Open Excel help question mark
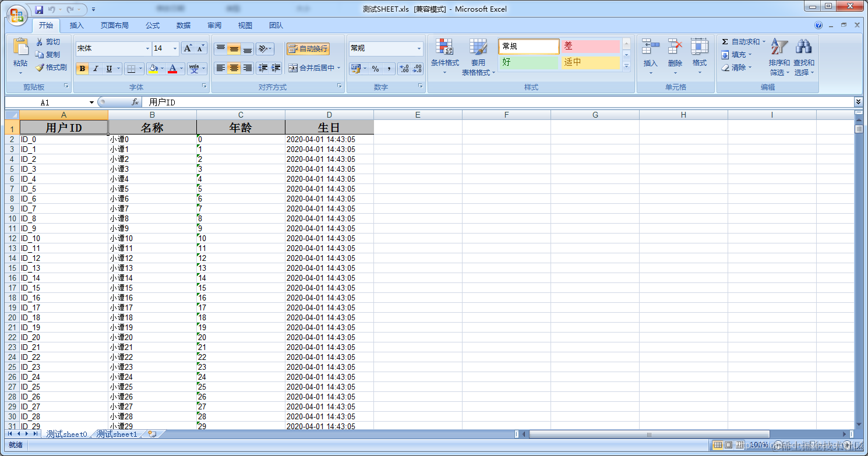The height and width of the screenshot is (456, 868). pyautogui.click(x=818, y=25)
